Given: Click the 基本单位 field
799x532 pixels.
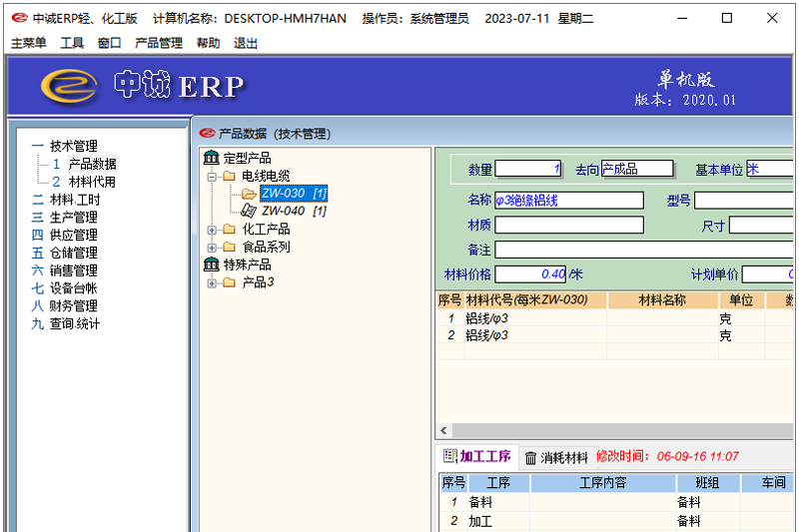Looking at the screenshot, I should tap(770, 169).
